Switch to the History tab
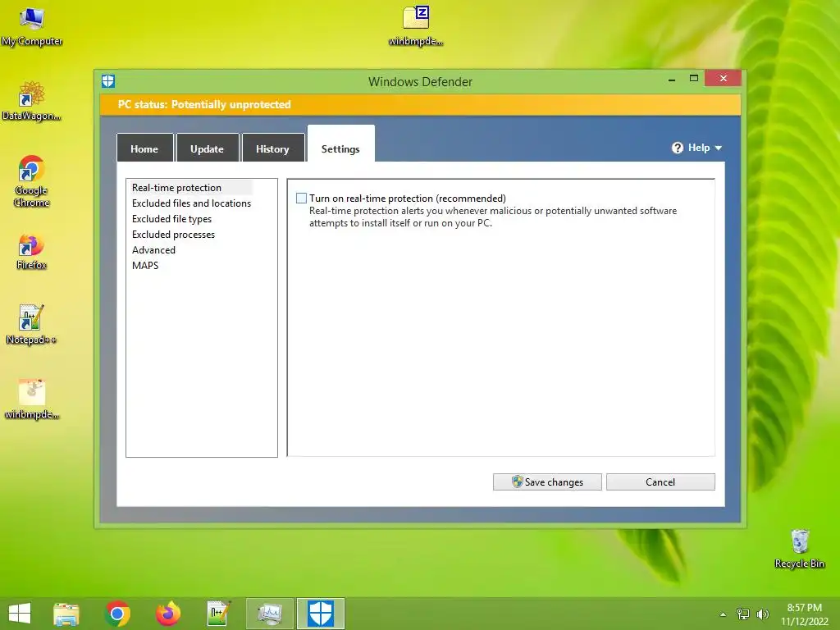This screenshot has width=840, height=630. (272, 148)
